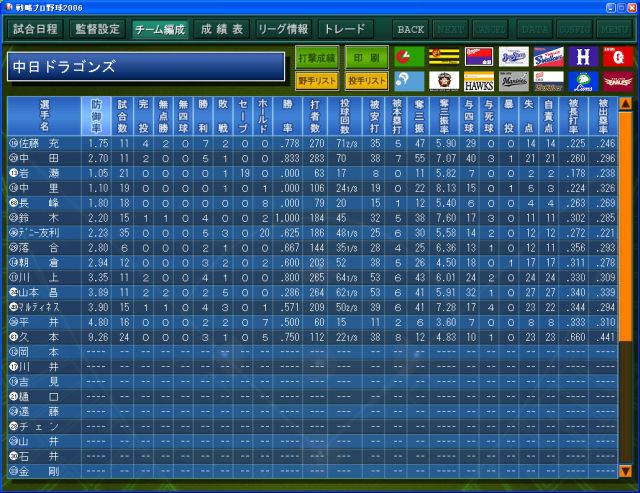The height and width of the screenshot is (493, 640).
Task: Open the 投手リスト button
Action: pos(367,81)
